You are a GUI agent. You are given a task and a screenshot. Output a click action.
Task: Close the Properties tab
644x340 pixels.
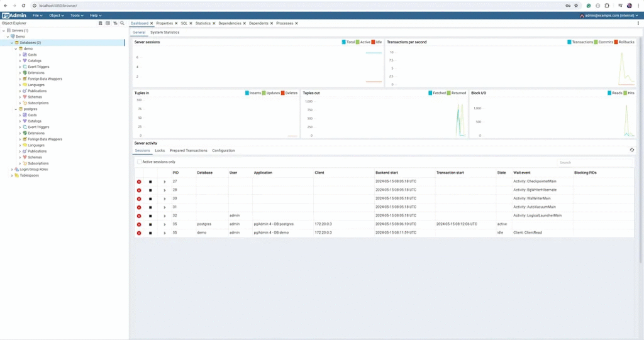pyautogui.click(x=176, y=23)
